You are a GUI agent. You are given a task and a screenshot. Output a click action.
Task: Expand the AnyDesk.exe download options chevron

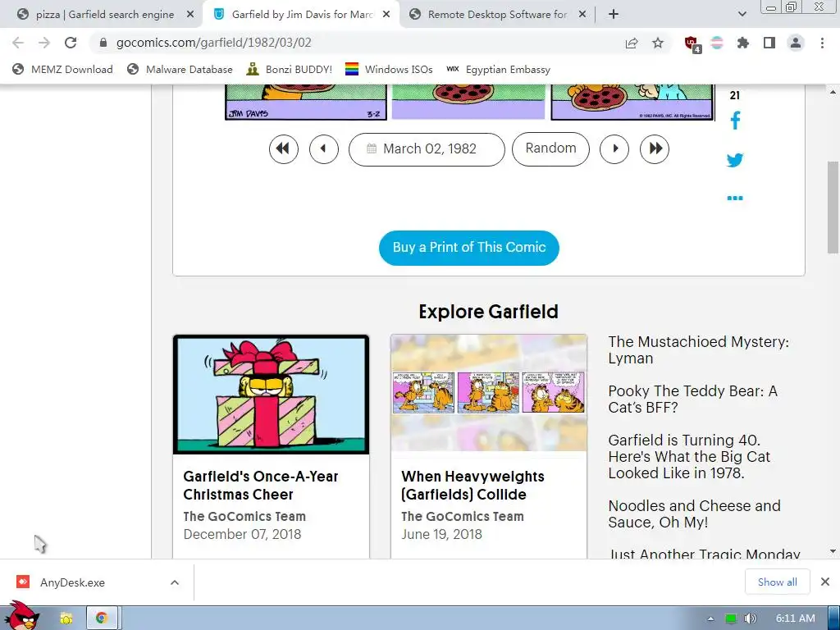pyautogui.click(x=175, y=582)
